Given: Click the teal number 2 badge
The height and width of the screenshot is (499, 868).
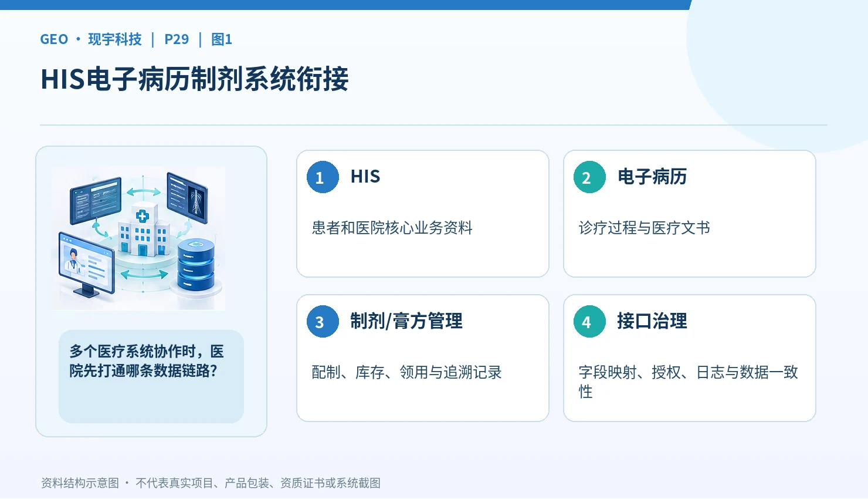Looking at the screenshot, I should coord(589,177).
